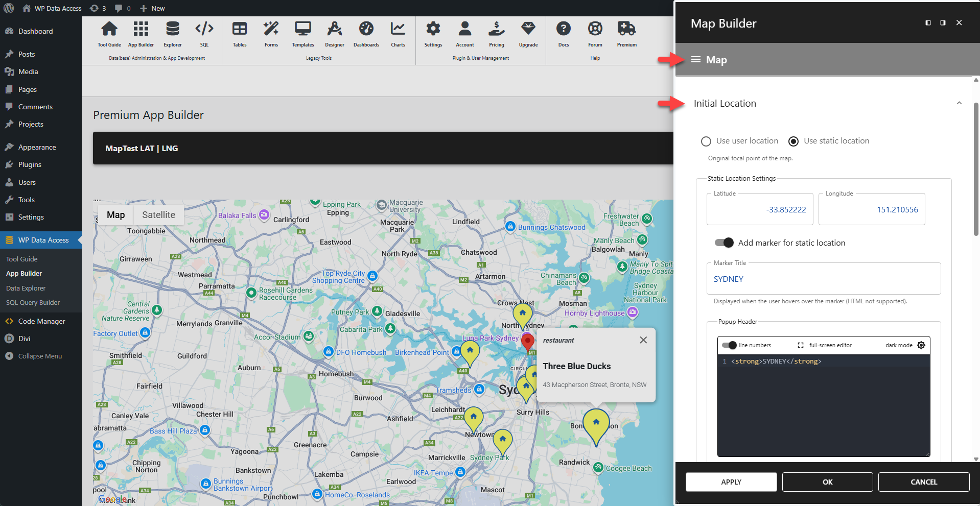Disable Add marker for static location
Viewport: 980px width, 506px height.
click(724, 243)
